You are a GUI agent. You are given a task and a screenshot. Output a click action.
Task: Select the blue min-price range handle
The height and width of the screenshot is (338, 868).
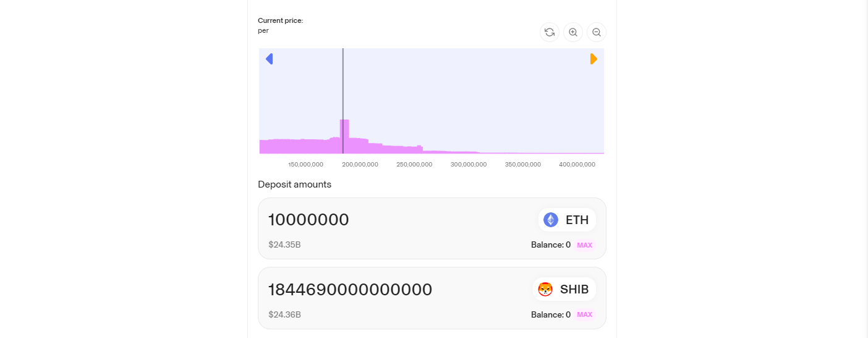point(269,59)
